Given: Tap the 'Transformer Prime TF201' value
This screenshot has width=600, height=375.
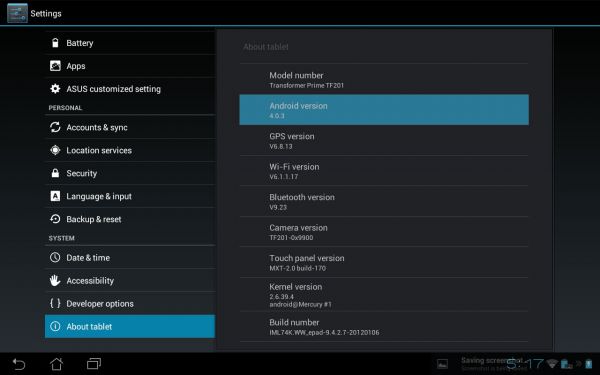Looking at the screenshot, I should [307, 85].
